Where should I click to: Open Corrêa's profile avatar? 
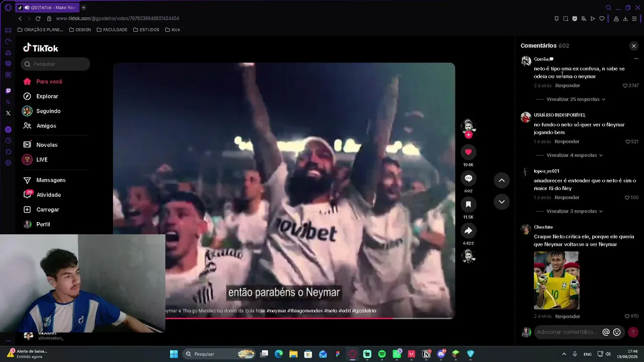(526, 61)
